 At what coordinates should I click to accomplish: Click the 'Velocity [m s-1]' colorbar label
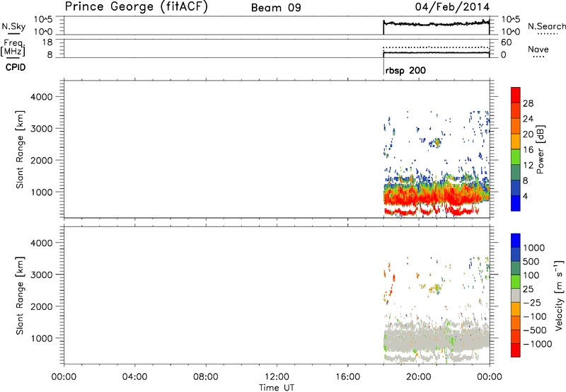(559, 295)
